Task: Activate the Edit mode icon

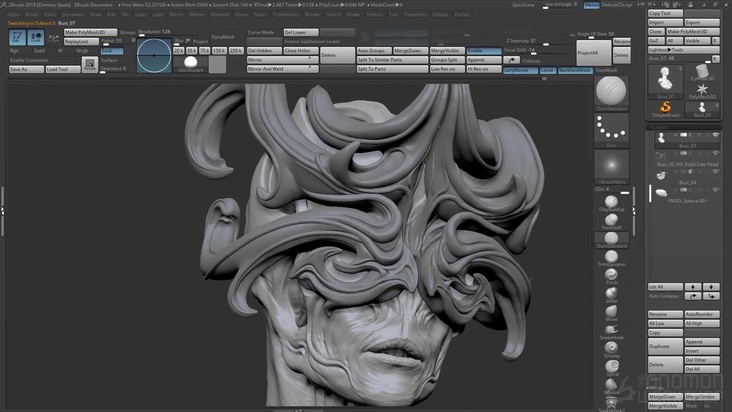Action: tap(17, 37)
